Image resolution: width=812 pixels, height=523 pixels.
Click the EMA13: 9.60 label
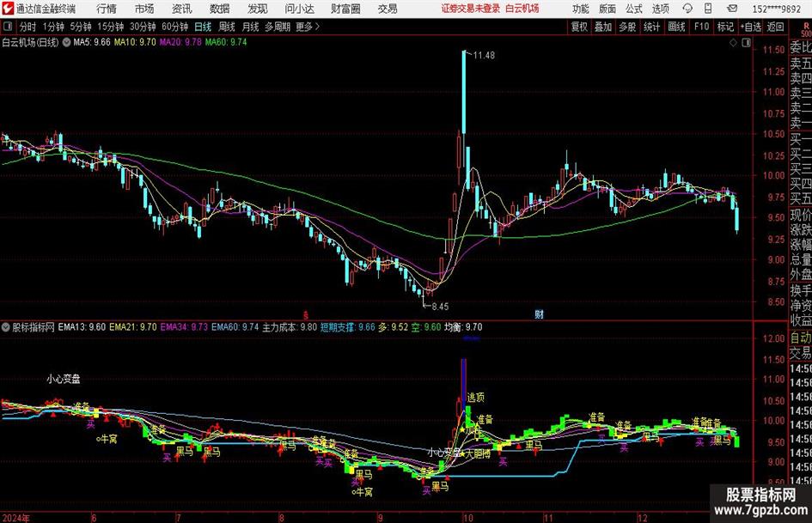point(82,327)
